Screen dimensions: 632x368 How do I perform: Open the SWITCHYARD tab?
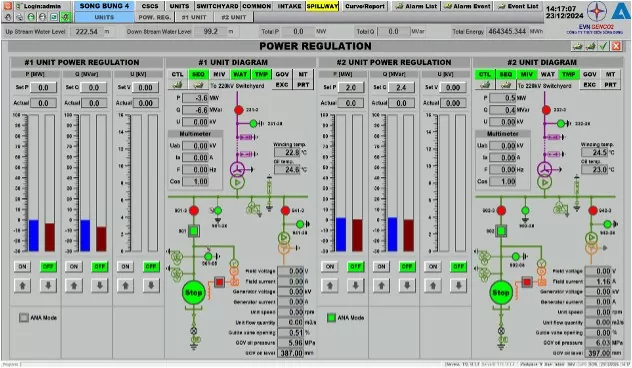pyautogui.click(x=217, y=6)
